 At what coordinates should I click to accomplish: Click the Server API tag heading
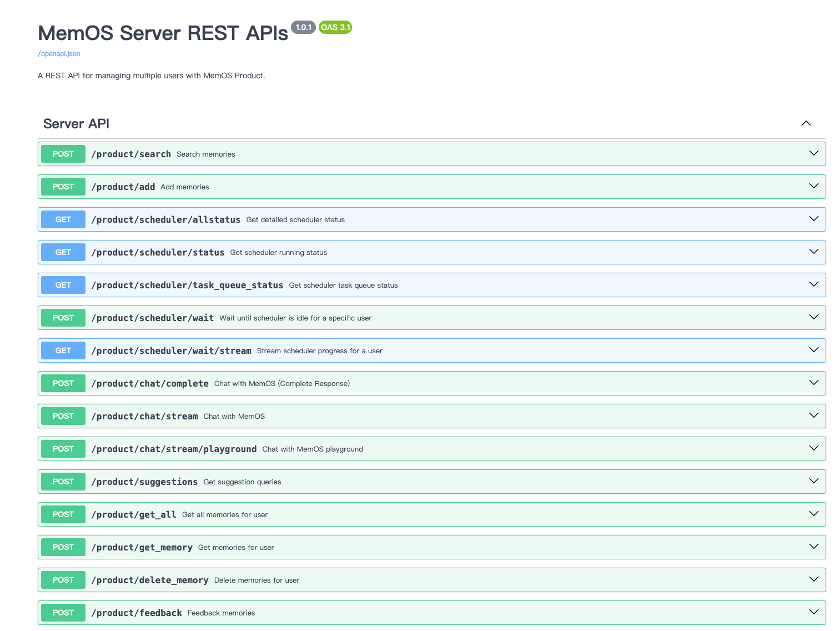coord(77,124)
